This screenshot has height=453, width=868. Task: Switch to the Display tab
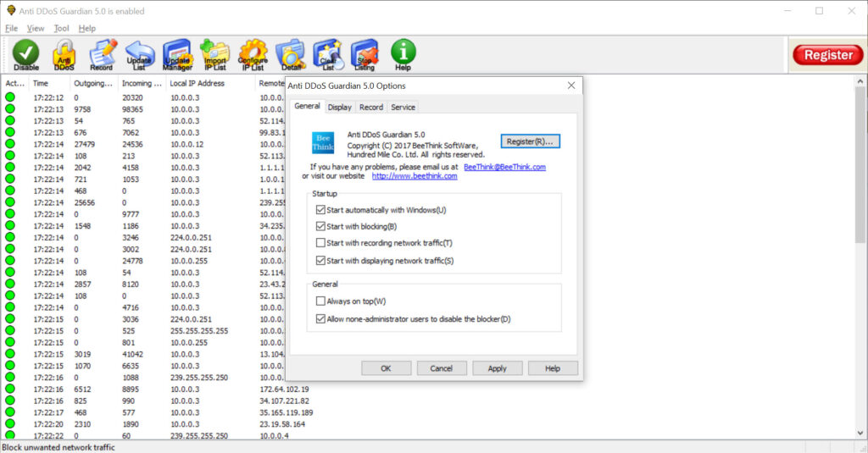click(340, 108)
